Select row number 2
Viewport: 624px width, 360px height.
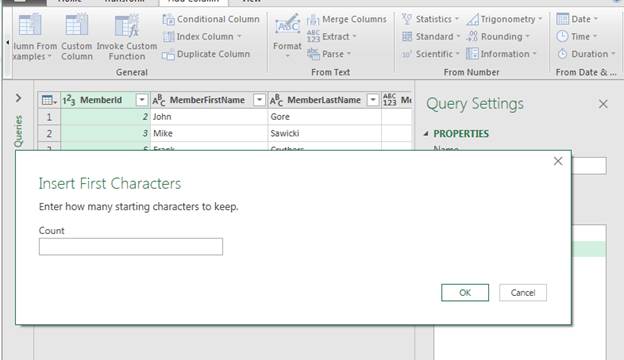49,133
